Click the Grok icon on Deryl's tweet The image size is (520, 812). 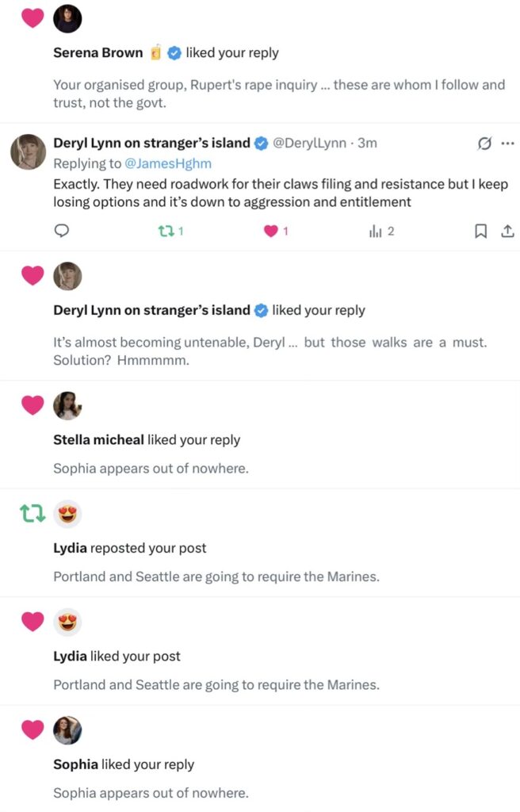pos(483,144)
